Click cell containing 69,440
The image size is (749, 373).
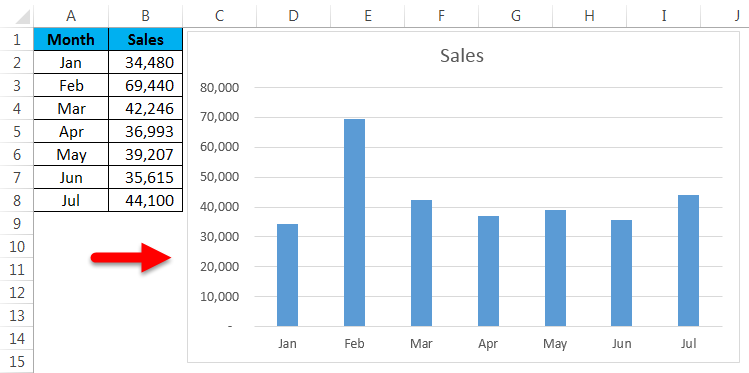tap(146, 86)
